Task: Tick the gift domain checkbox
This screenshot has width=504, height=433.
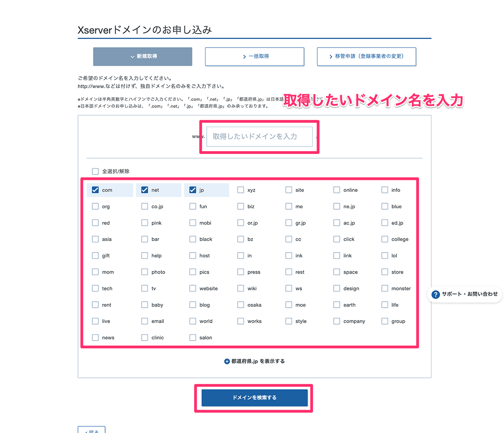Action: pyautogui.click(x=95, y=255)
